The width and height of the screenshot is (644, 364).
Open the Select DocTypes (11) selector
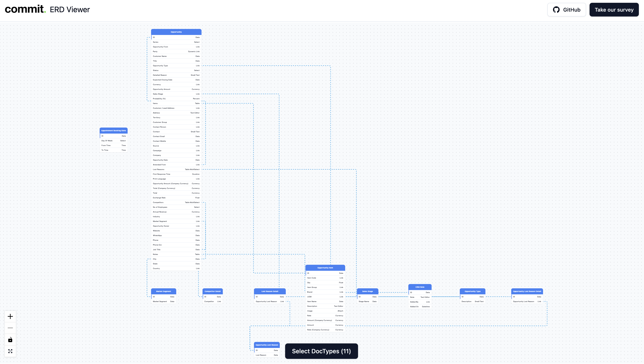[x=321, y=351]
